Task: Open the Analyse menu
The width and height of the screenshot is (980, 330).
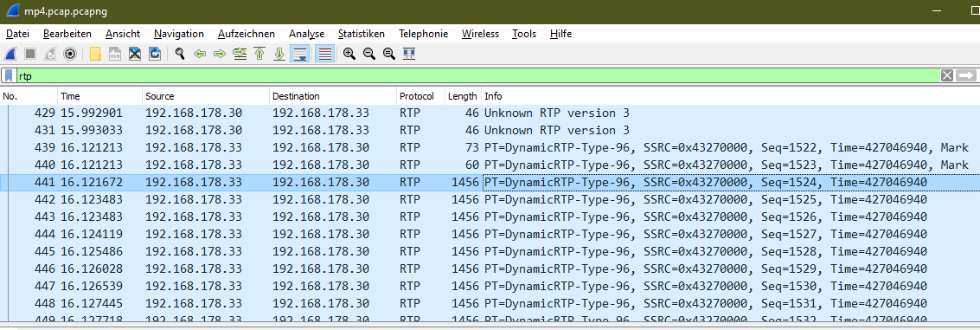Action: tap(306, 34)
